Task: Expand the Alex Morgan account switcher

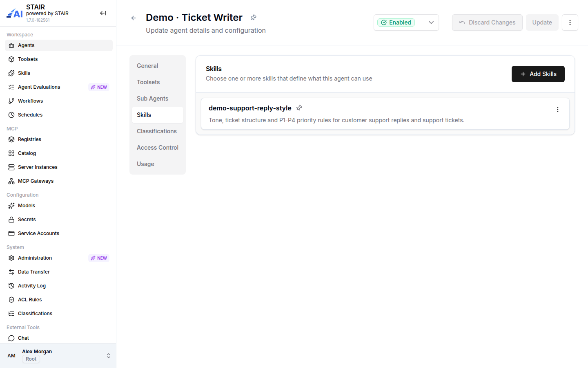Action: click(109, 356)
